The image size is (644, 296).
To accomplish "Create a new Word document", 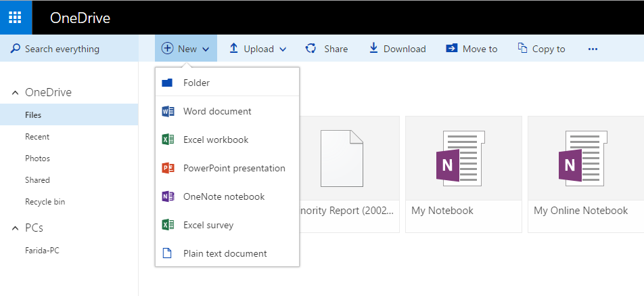I will tap(227, 111).
